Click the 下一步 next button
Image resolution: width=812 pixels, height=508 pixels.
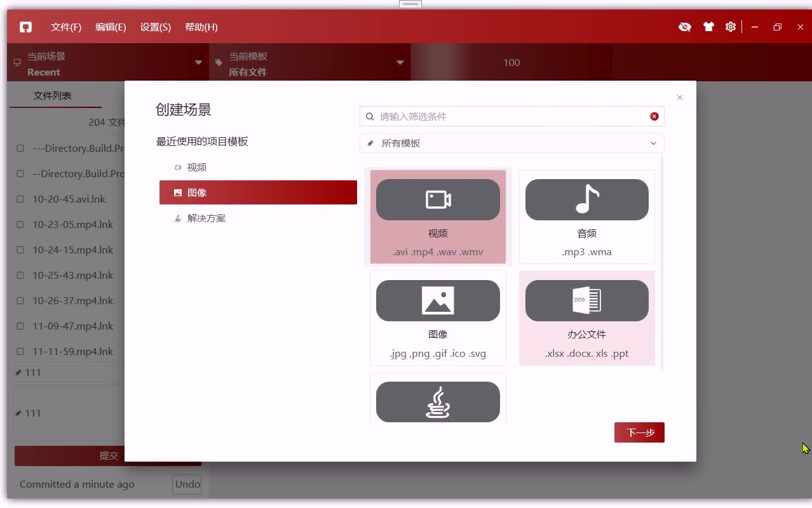click(x=639, y=432)
